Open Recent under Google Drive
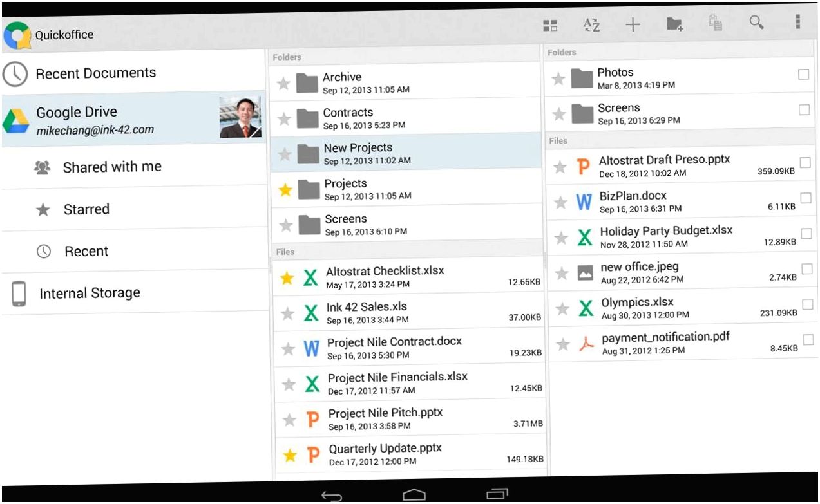 [134, 251]
